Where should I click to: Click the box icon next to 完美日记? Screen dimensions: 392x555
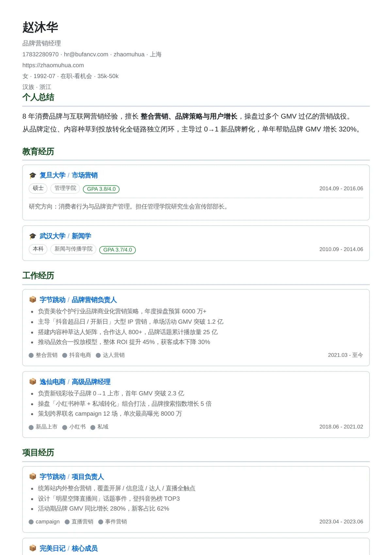coord(33,548)
